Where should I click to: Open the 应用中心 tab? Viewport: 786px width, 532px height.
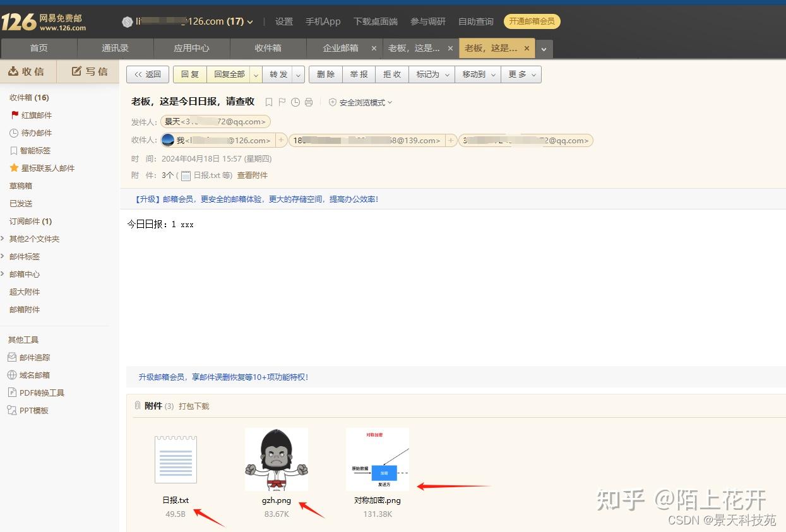coord(191,48)
